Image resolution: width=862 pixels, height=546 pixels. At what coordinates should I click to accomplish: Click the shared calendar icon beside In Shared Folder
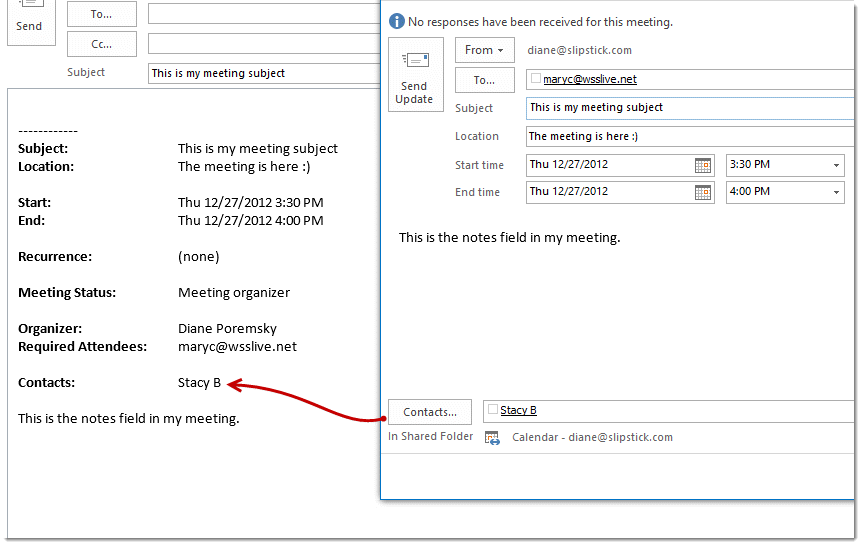[x=492, y=437]
